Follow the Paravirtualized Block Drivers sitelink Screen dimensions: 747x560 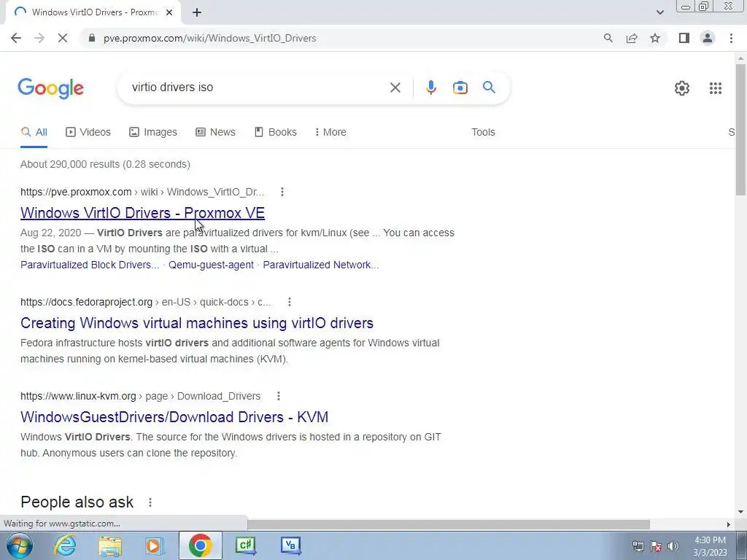coord(90,265)
